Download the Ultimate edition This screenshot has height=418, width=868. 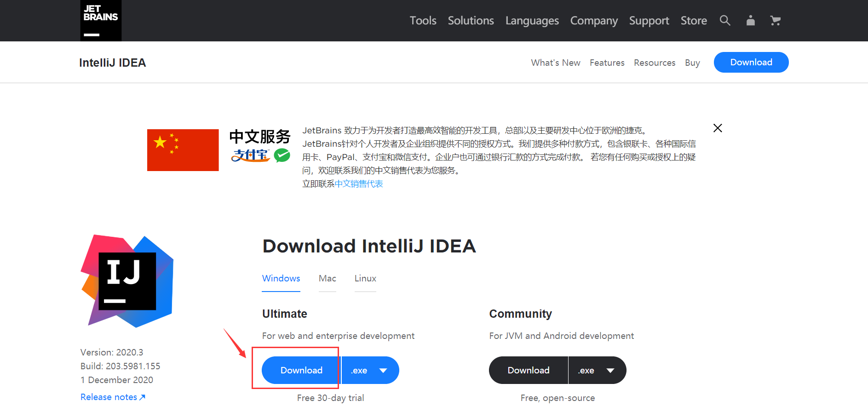[x=301, y=370]
